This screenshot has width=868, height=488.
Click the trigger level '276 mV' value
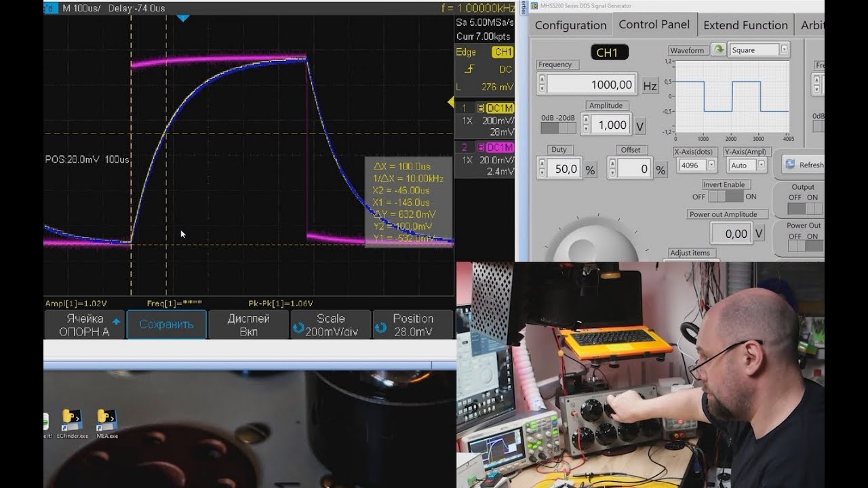[x=497, y=87]
